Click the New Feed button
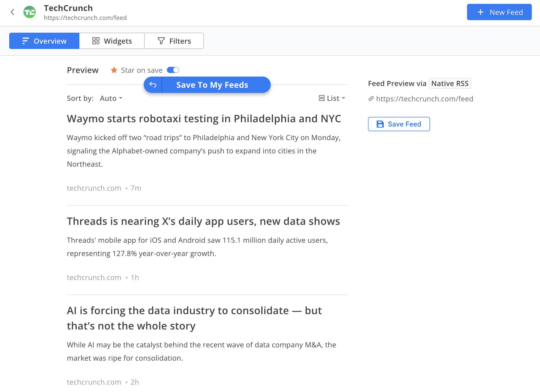 499,12
